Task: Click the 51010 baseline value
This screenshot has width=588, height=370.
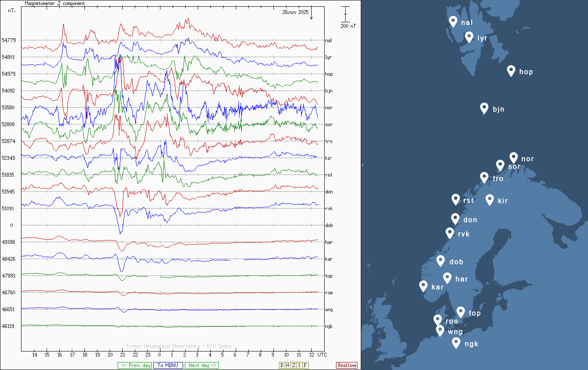Action: coord(8,209)
